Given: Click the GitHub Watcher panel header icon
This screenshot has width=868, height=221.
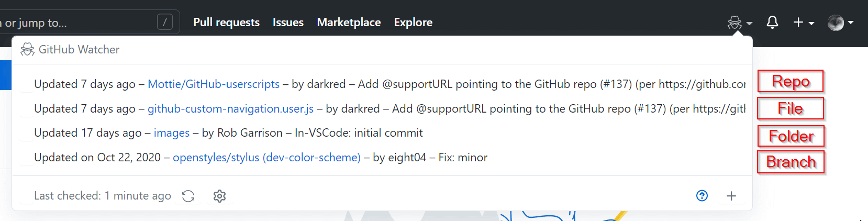Looking at the screenshot, I should coord(27,50).
